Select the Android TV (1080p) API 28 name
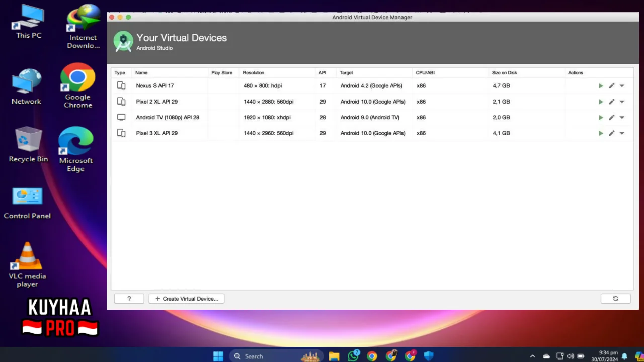The image size is (644, 362). coord(168,117)
